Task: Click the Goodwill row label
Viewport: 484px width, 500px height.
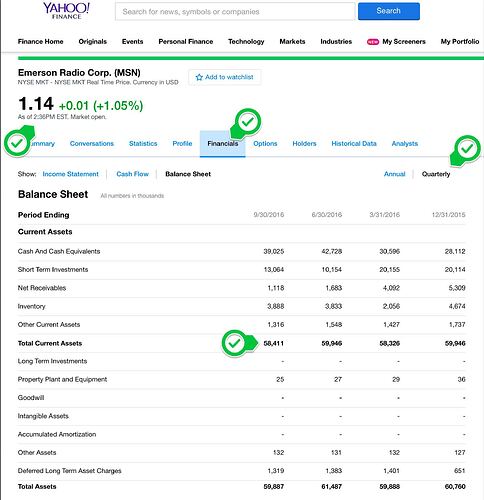Action: [31, 398]
